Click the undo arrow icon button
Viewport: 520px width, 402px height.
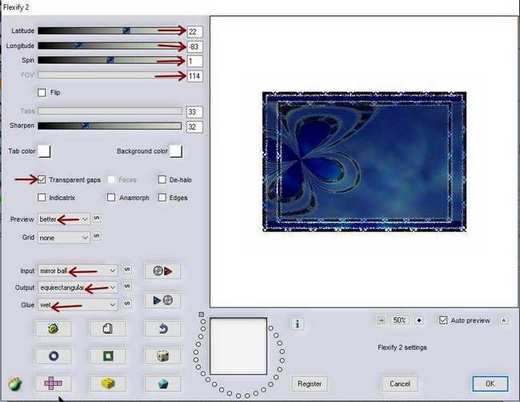pos(163,329)
